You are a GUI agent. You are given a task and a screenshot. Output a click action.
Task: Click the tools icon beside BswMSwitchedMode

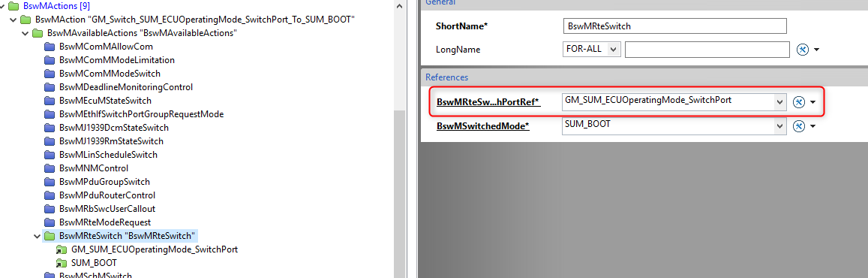(x=799, y=126)
